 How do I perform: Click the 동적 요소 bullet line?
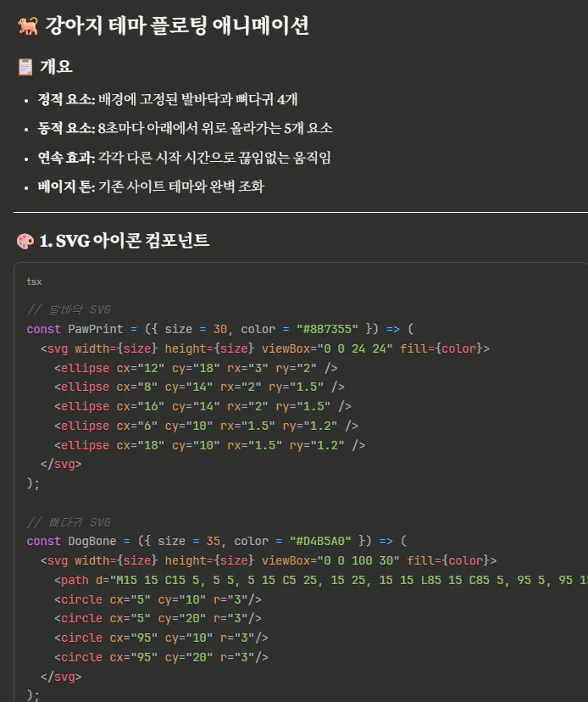(x=186, y=128)
